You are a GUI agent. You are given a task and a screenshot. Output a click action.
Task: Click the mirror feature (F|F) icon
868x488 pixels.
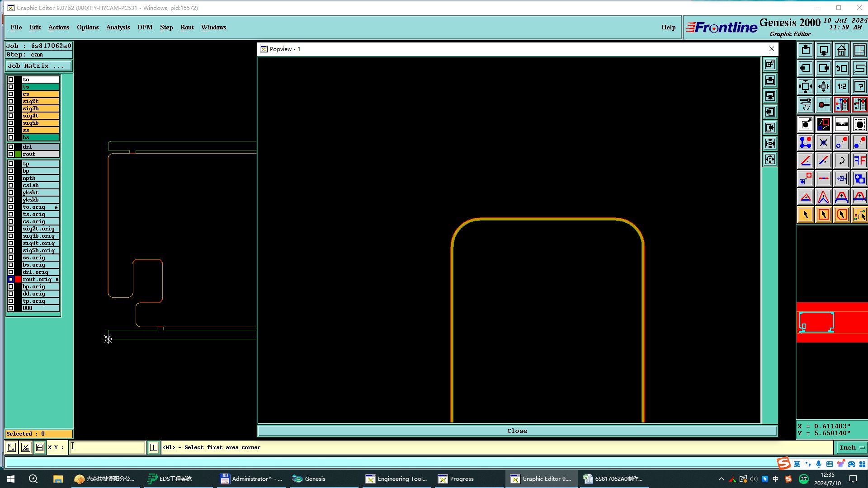pyautogui.click(x=859, y=160)
